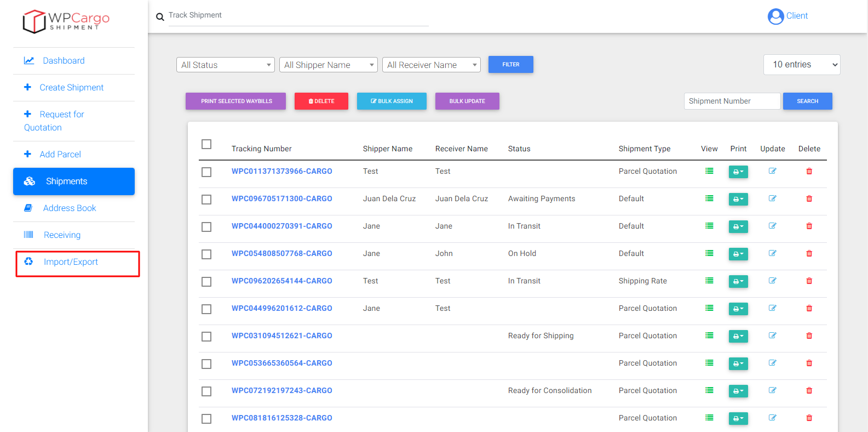The width and height of the screenshot is (868, 432).
Task: Delete shipment WPC044000270391-CARGO via trash icon
Action: [809, 226]
